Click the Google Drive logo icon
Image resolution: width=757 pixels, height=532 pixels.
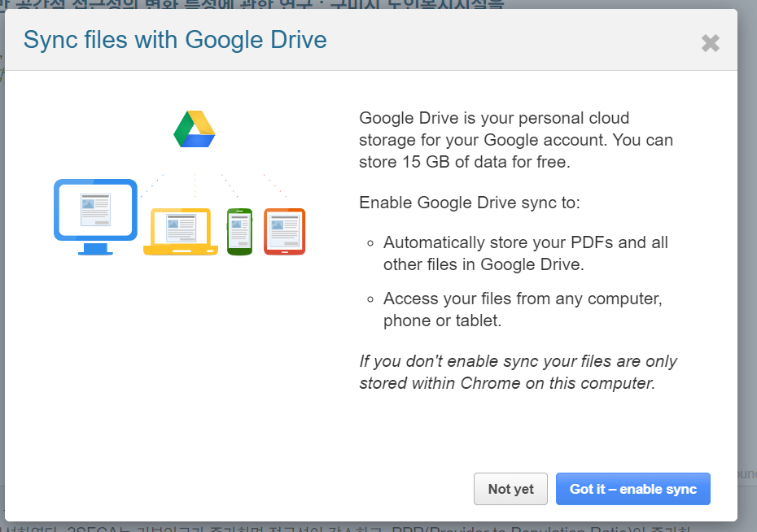point(195,129)
